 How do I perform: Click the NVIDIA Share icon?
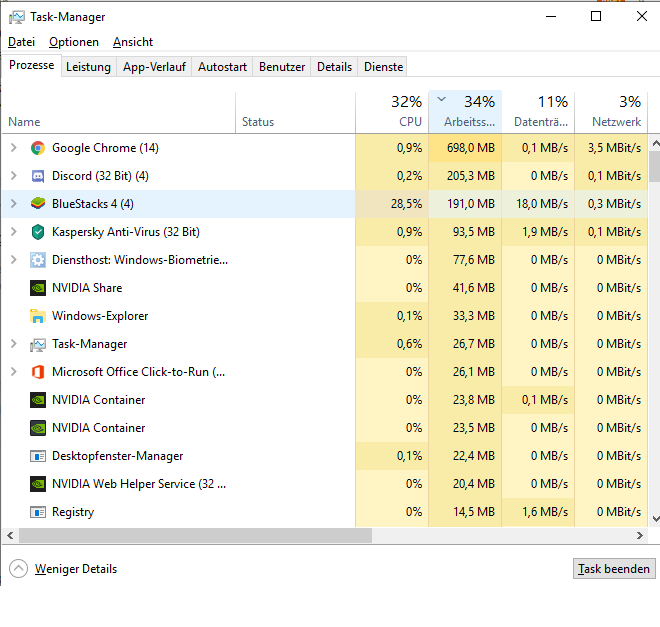[x=38, y=288]
